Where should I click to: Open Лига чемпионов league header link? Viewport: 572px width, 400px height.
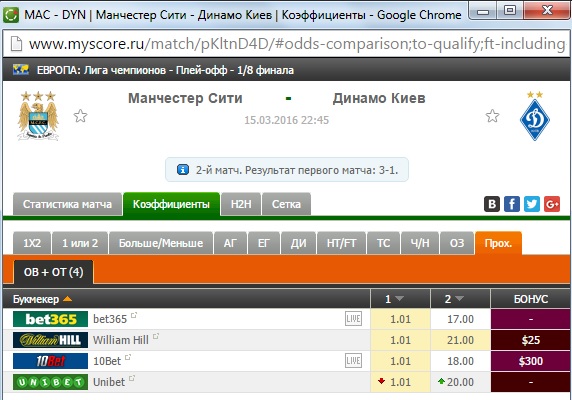click(x=165, y=70)
